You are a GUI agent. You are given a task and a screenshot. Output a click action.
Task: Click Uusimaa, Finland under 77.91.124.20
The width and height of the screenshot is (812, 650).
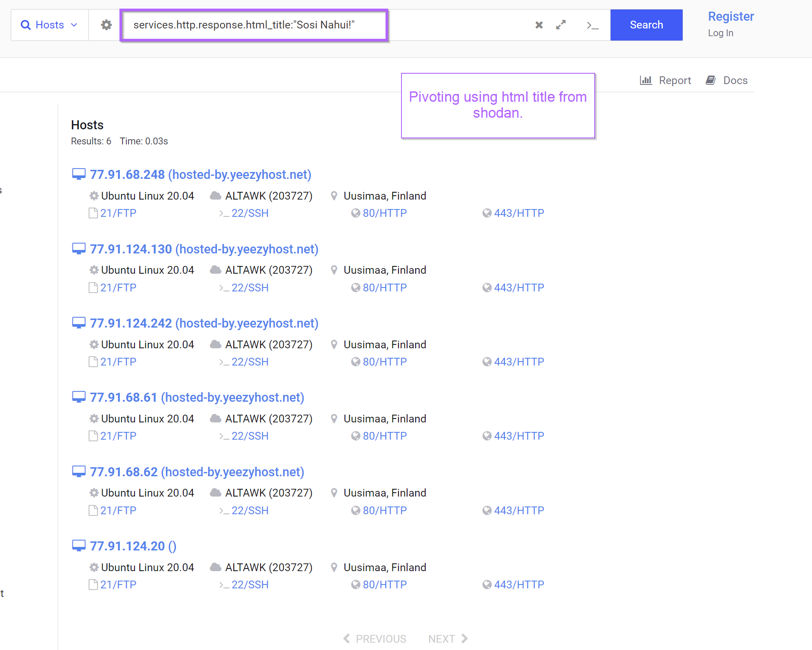[x=385, y=568]
